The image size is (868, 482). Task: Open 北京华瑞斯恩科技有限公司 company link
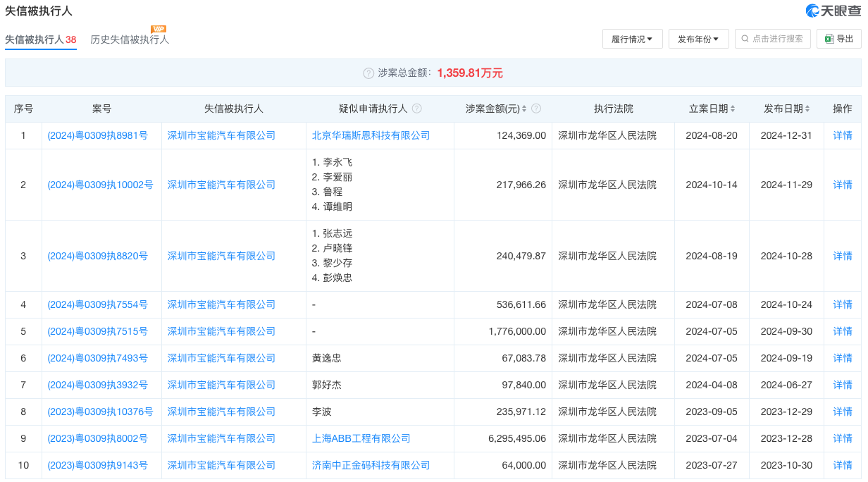click(371, 135)
